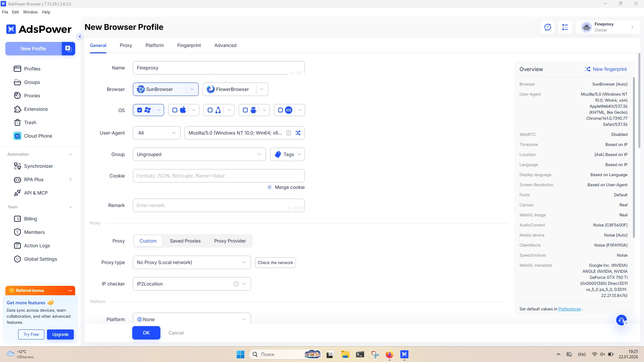Open the task list icon in the header
644x362 pixels.
565,27
